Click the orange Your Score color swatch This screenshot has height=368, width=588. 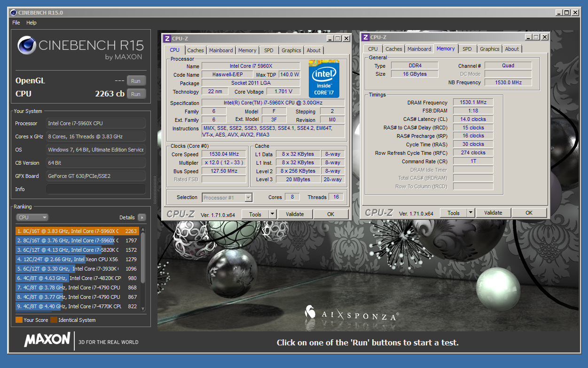[19, 320]
